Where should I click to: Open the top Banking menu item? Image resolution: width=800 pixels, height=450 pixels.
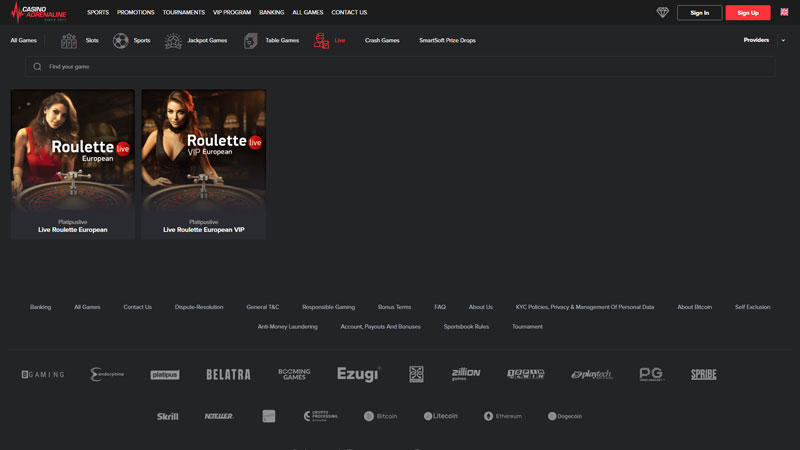[x=272, y=12]
